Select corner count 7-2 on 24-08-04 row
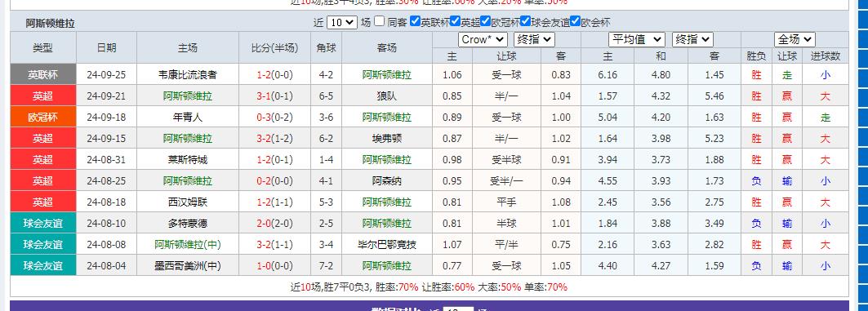The image size is (868, 311). point(326,266)
